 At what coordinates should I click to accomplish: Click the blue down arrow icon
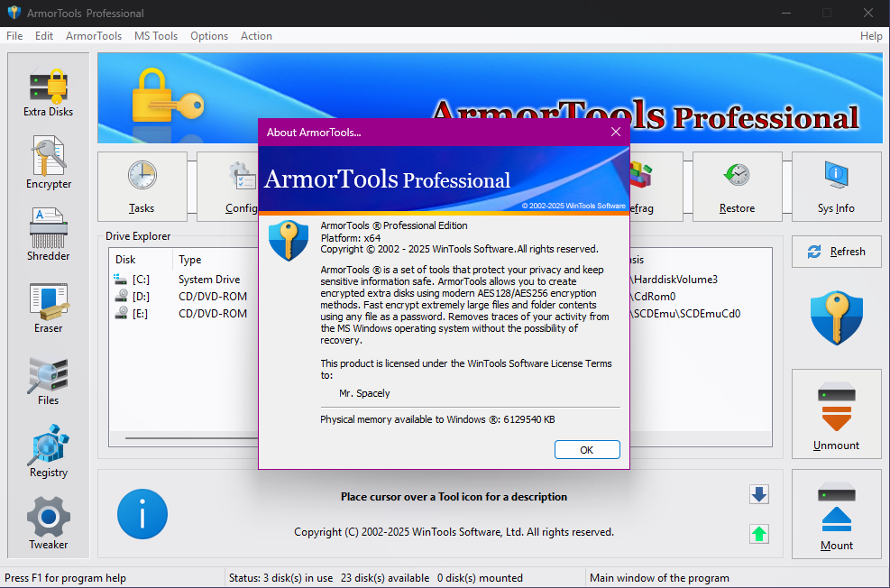tap(759, 494)
